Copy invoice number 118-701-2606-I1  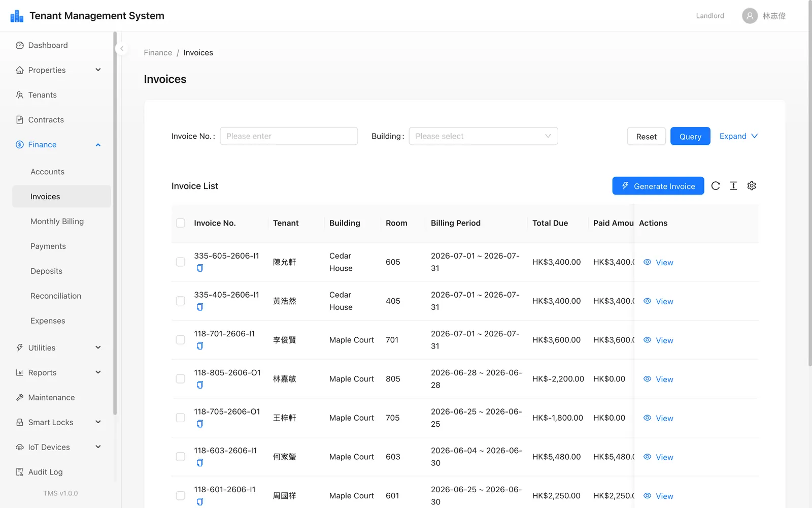click(200, 346)
